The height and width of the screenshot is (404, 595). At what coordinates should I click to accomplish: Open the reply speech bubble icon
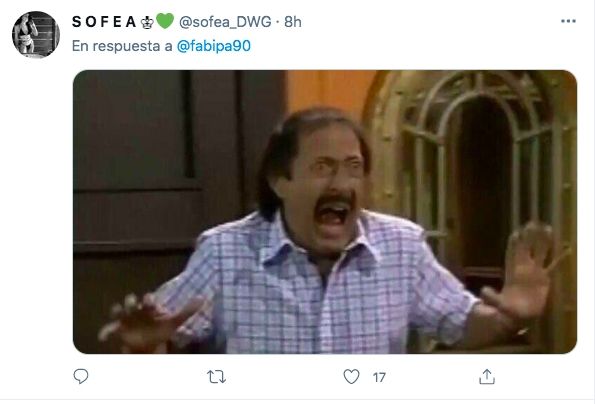[80, 376]
